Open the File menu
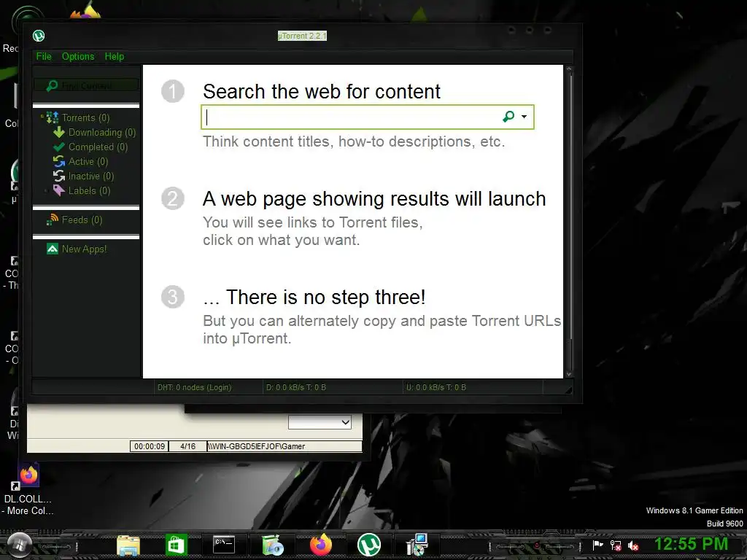747x560 pixels. pos(44,56)
